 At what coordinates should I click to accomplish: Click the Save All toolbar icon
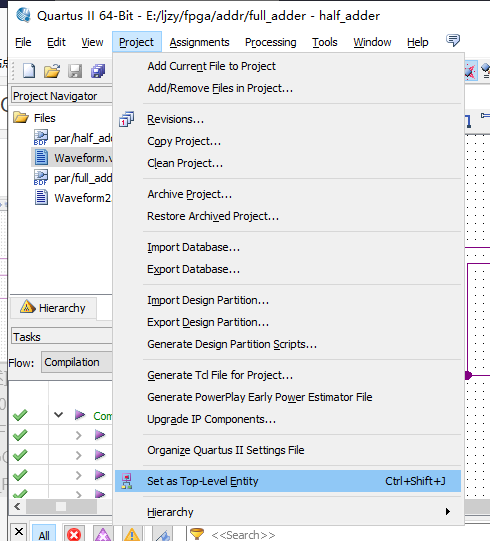tap(98, 71)
